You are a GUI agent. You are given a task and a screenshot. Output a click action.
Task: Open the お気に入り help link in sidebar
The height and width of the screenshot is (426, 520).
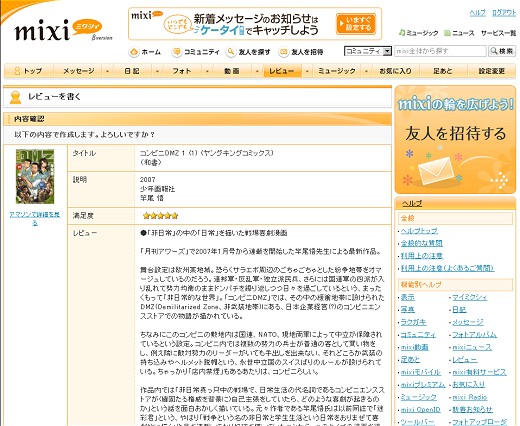(468, 384)
